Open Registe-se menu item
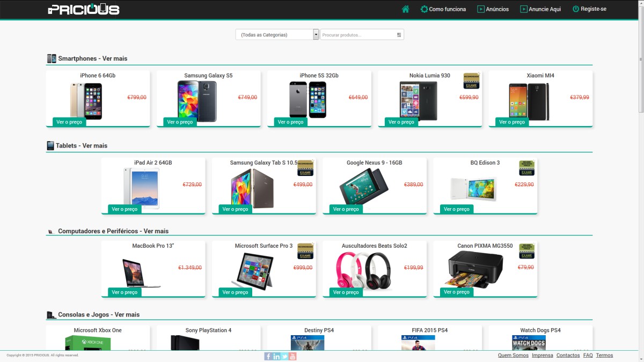The width and height of the screenshot is (644, 362). click(x=594, y=9)
